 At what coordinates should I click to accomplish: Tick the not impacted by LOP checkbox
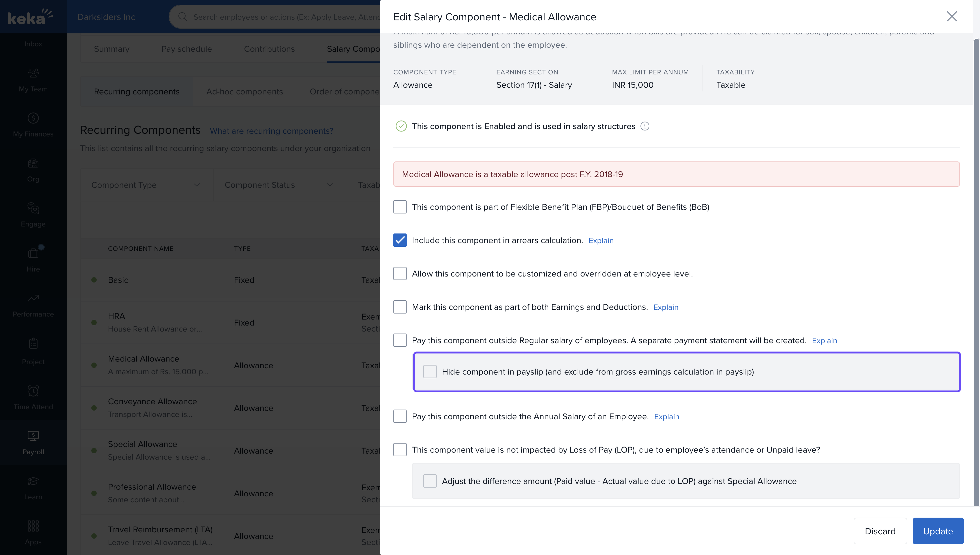click(400, 450)
